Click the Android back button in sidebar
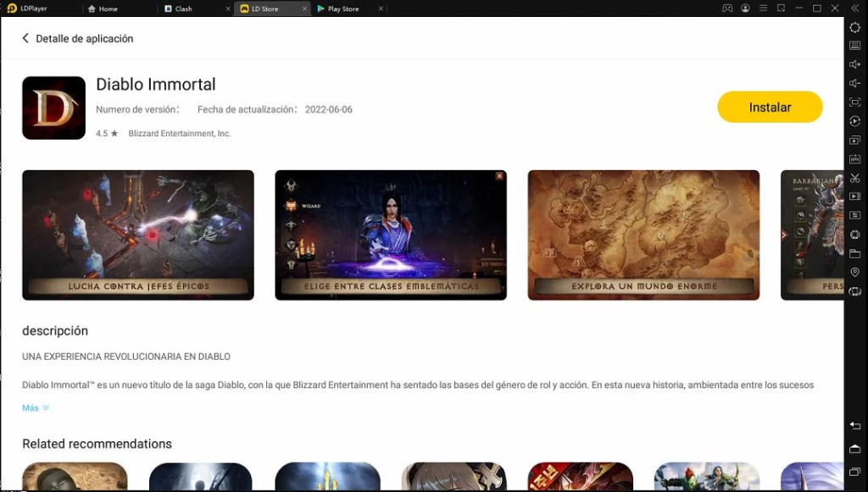This screenshot has width=868, height=492. click(854, 425)
